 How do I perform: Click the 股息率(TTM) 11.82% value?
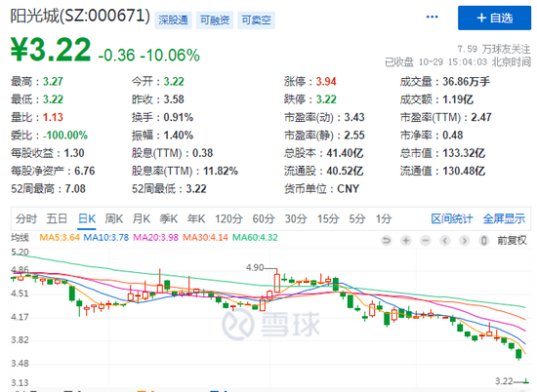click(221, 171)
